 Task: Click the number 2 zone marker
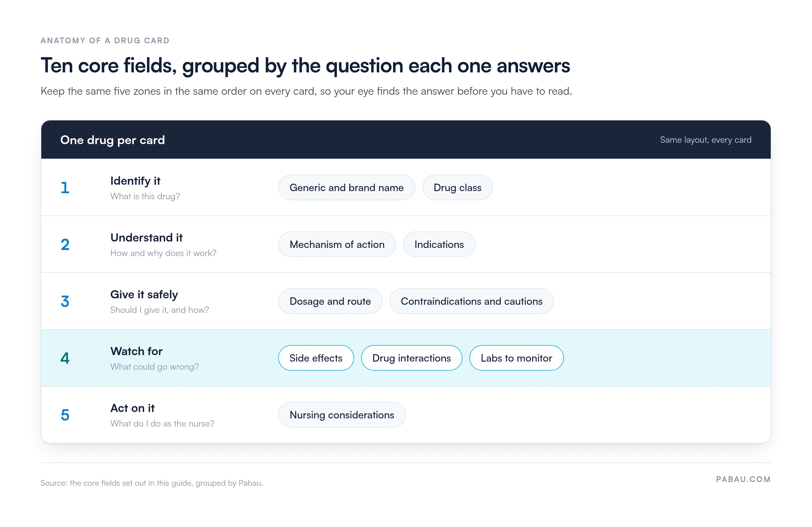(x=65, y=245)
